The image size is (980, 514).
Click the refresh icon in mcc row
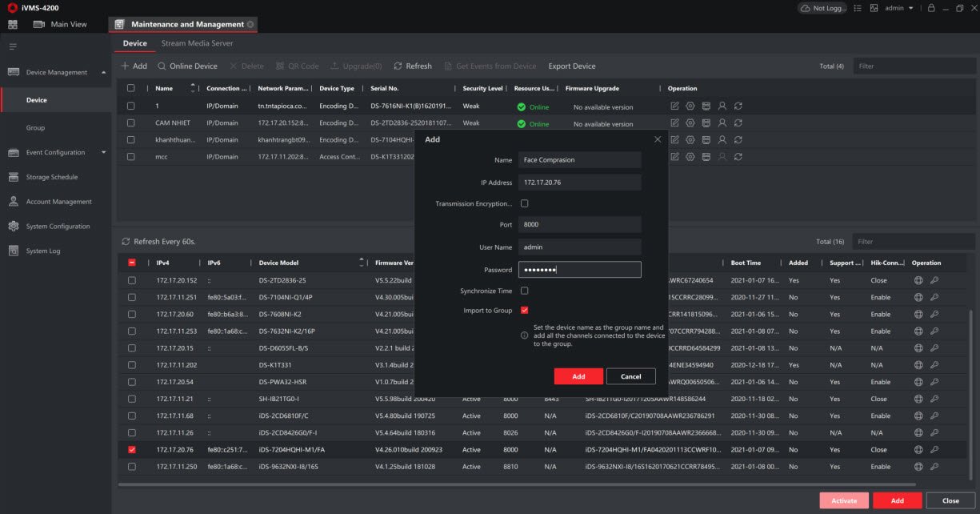click(x=738, y=157)
